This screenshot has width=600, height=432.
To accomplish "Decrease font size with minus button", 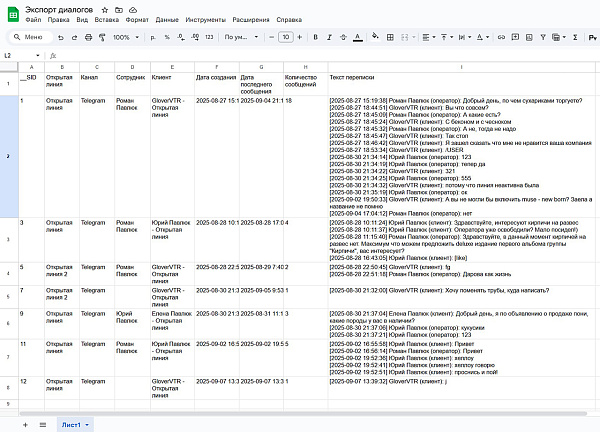I will (x=272, y=37).
